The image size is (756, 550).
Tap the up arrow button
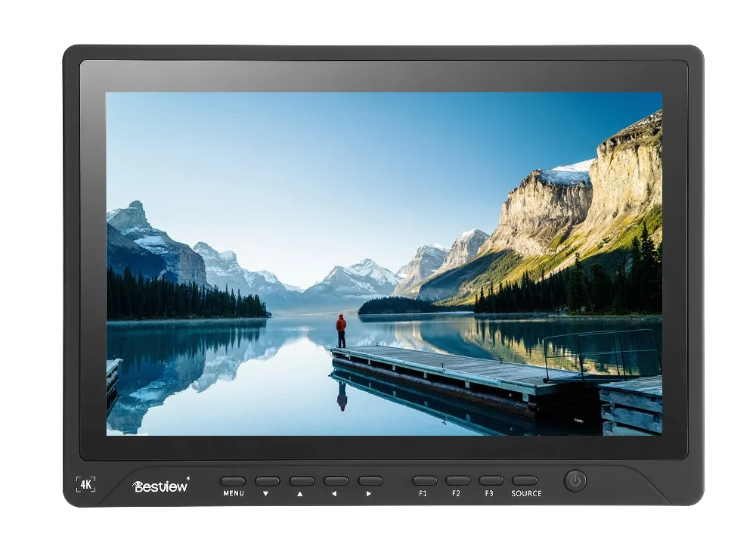click(x=302, y=481)
